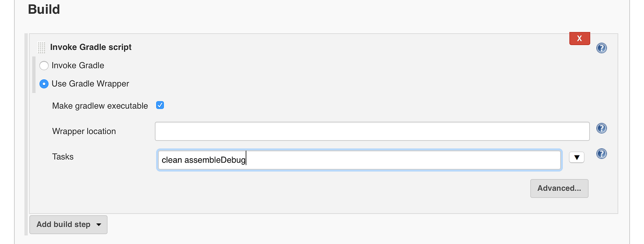Open the Add build step dropdown
The height and width of the screenshot is (244, 644).
coord(68,225)
